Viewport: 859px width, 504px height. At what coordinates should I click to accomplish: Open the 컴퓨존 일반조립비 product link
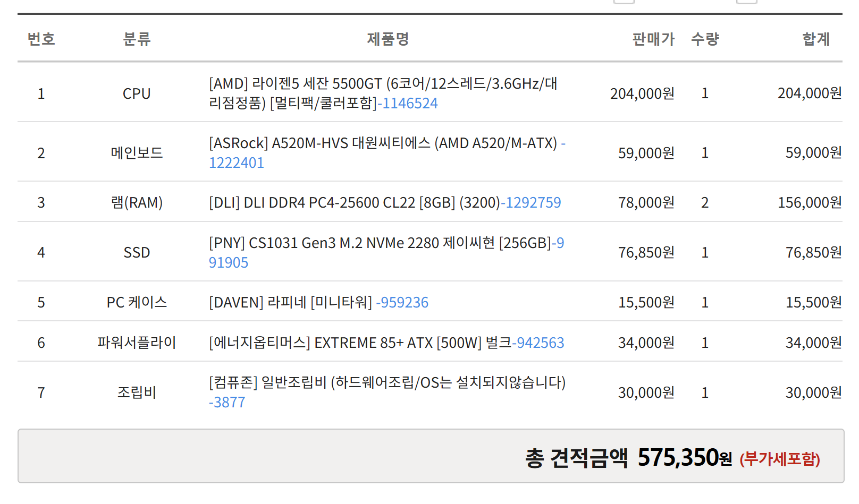click(x=388, y=392)
